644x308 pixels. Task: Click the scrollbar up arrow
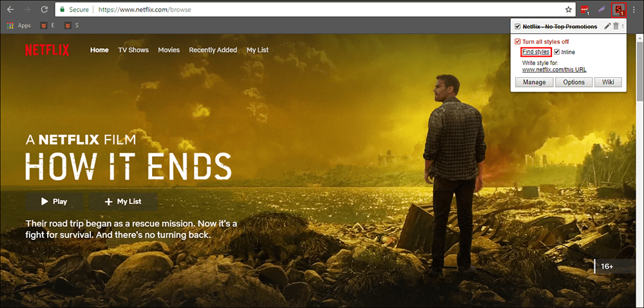(640, 37)
